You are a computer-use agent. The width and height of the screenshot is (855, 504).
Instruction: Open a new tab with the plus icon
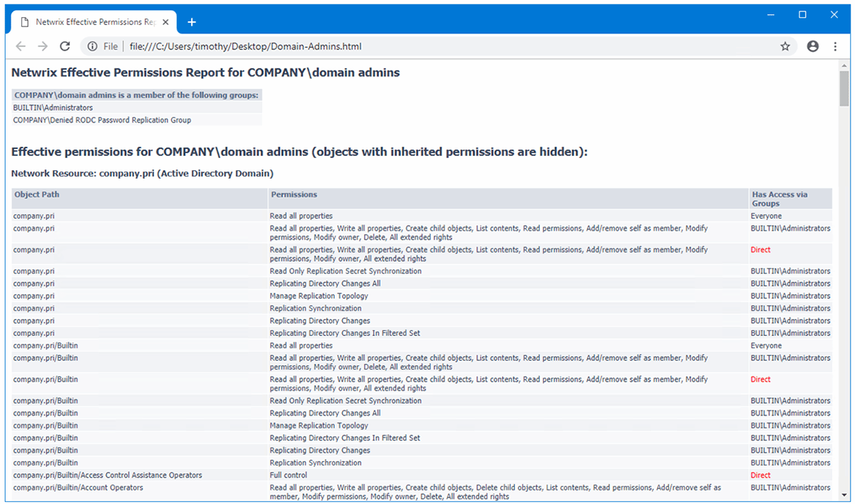pyautogui.click(x=191, y=22)
